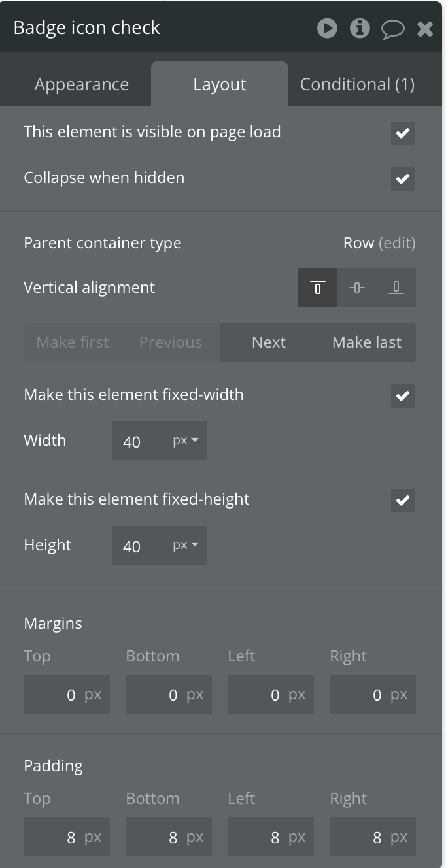The width and height of the screenshot is (446, 868).
Task: Select top vertical alignment icon
Action: coord(318,288)
